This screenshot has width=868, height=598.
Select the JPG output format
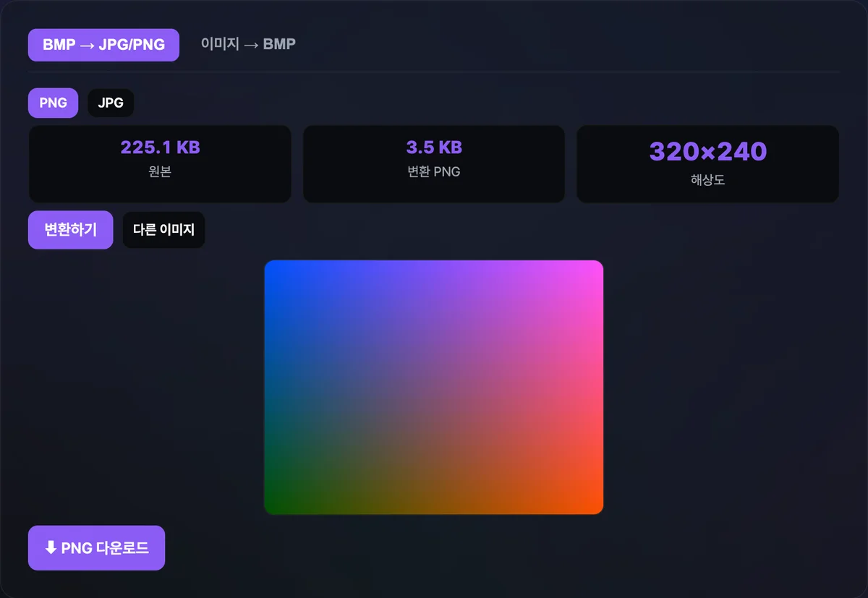[111, 103]
